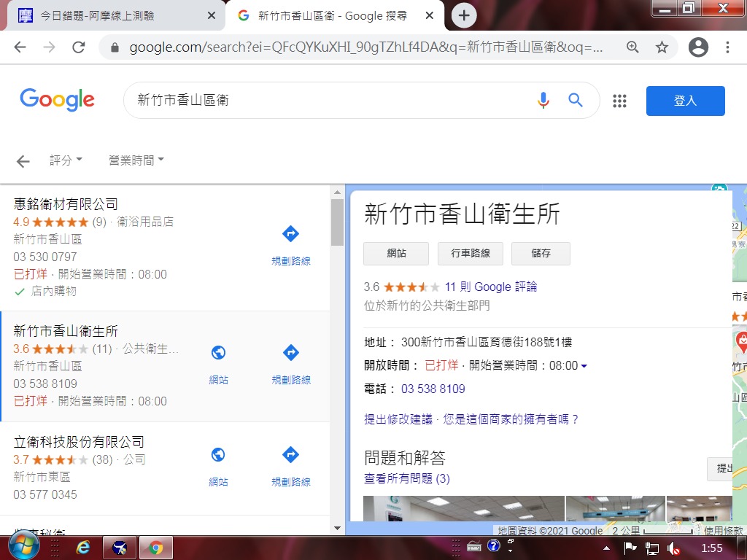Viewport: 747px width, 560px height.
Task: Click the voice search microphone icon
Action: [x=543, y=101]
